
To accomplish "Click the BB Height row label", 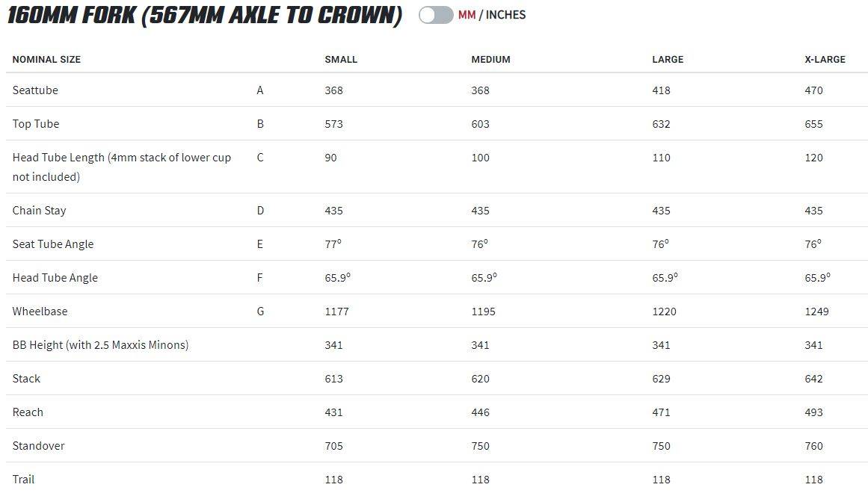I will [100, 345].
